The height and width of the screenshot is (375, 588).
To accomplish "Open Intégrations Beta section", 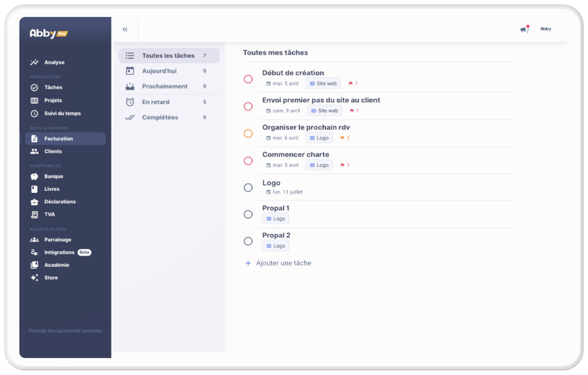I will tap(60, 252).
